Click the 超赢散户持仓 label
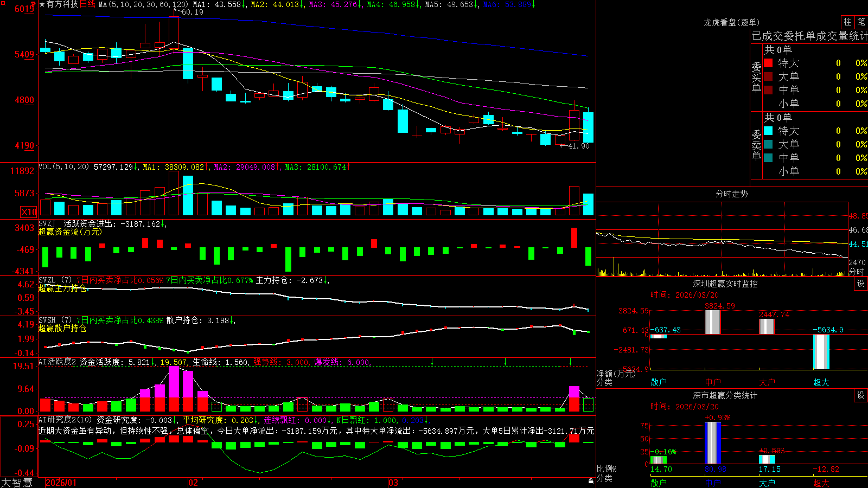This screenshot has width=868, height=488. 62,328
